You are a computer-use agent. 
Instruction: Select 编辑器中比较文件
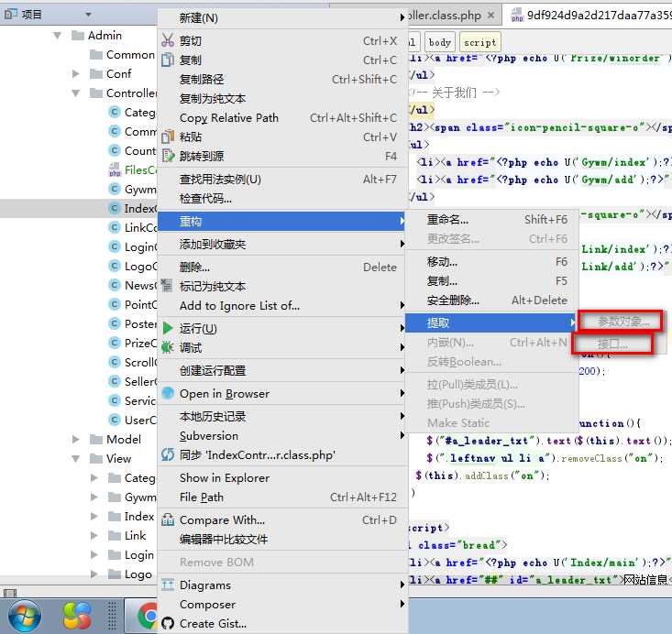tap(282, 539)
